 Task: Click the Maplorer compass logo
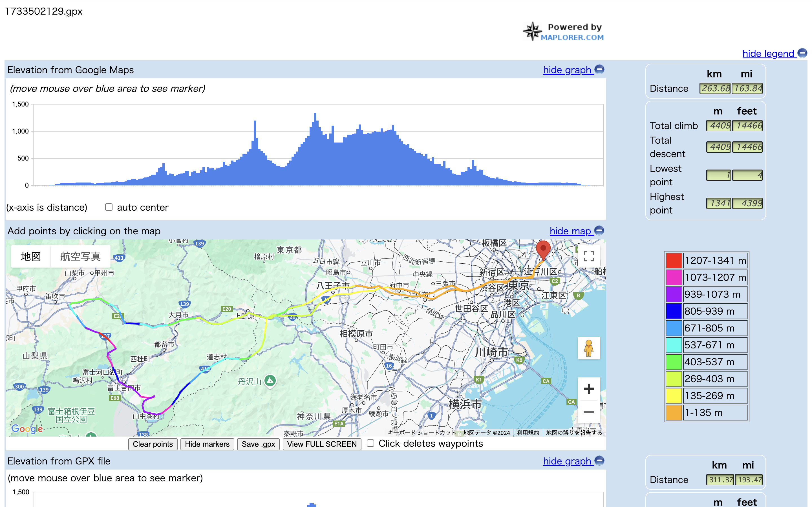[533, 32]
